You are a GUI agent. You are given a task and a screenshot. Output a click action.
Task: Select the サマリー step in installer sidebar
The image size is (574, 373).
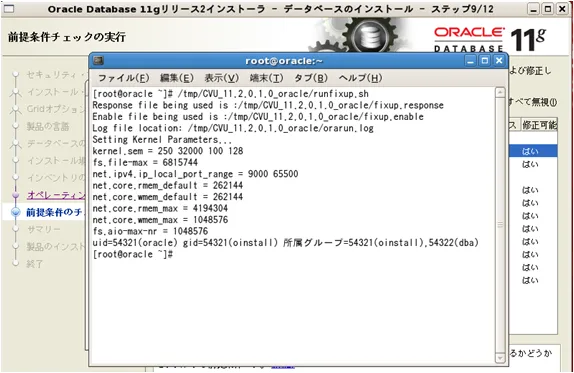click(44, 230)
